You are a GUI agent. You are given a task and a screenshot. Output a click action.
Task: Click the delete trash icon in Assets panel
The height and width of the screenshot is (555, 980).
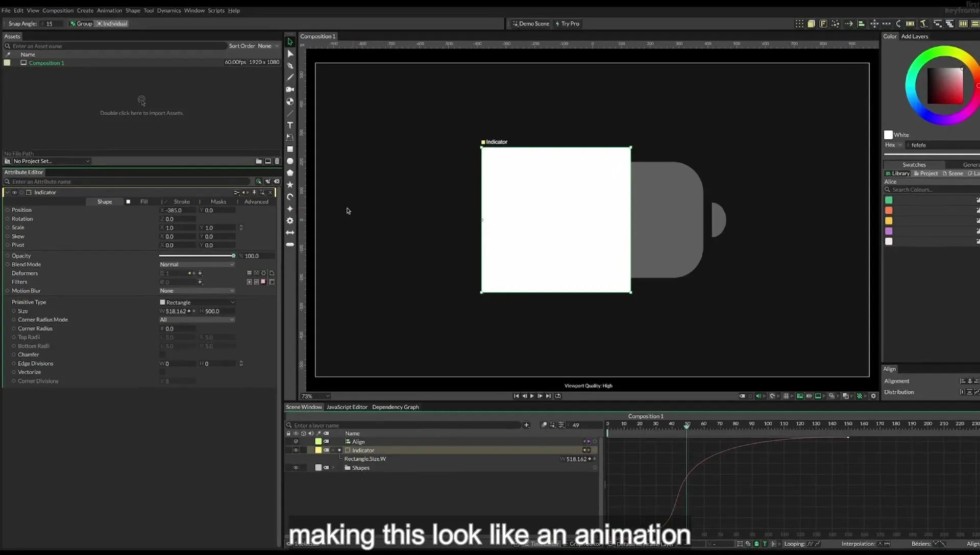(x=277, y=161)
